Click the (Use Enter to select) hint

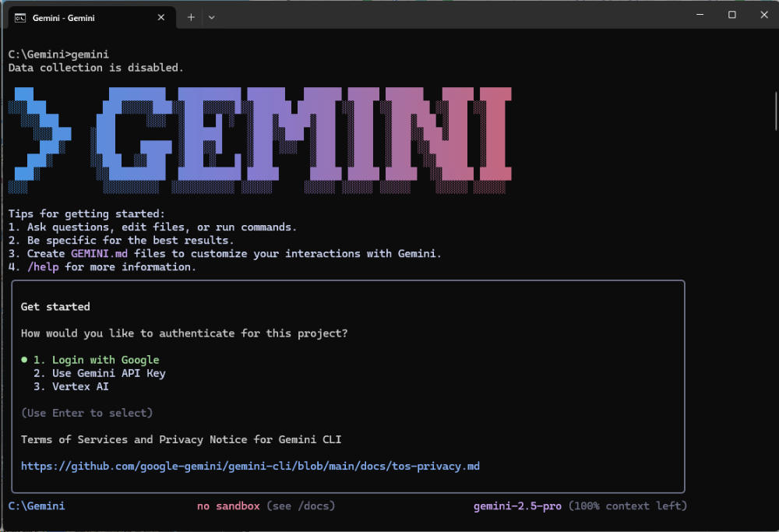pyautogui.click(x=87, y=413)
